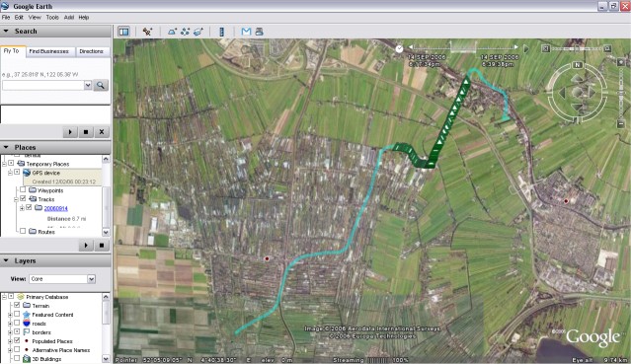Pan map down with compass arrow

(578, 108)
